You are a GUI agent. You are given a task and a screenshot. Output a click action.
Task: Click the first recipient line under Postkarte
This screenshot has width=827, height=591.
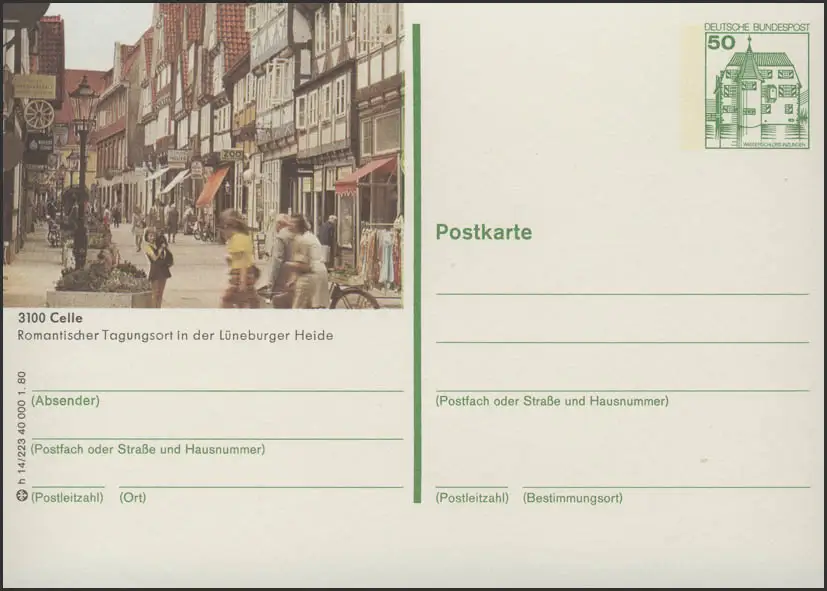(622, 293)
